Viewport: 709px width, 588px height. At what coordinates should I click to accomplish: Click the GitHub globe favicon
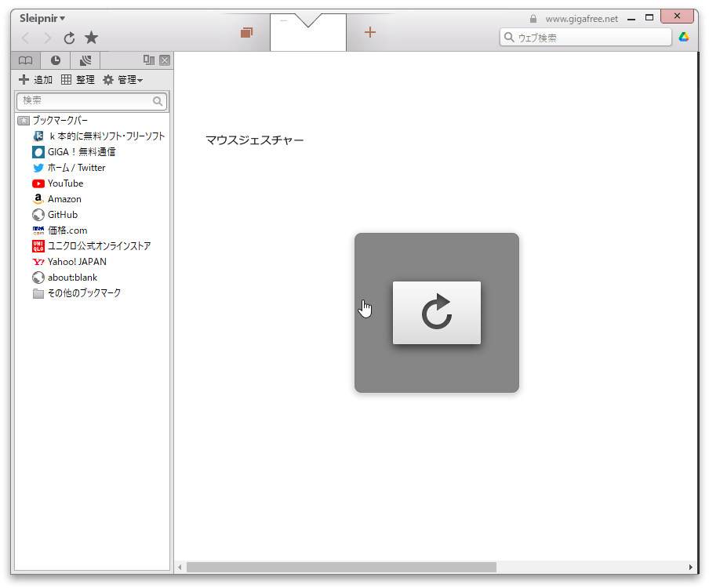pos(38,215)
